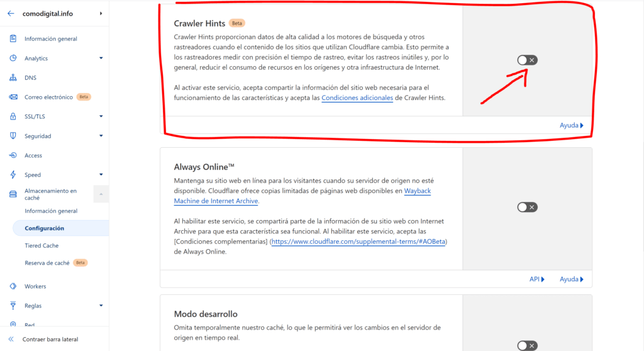Click the Always Online heading
644x351 pixels.
(204, 167)
